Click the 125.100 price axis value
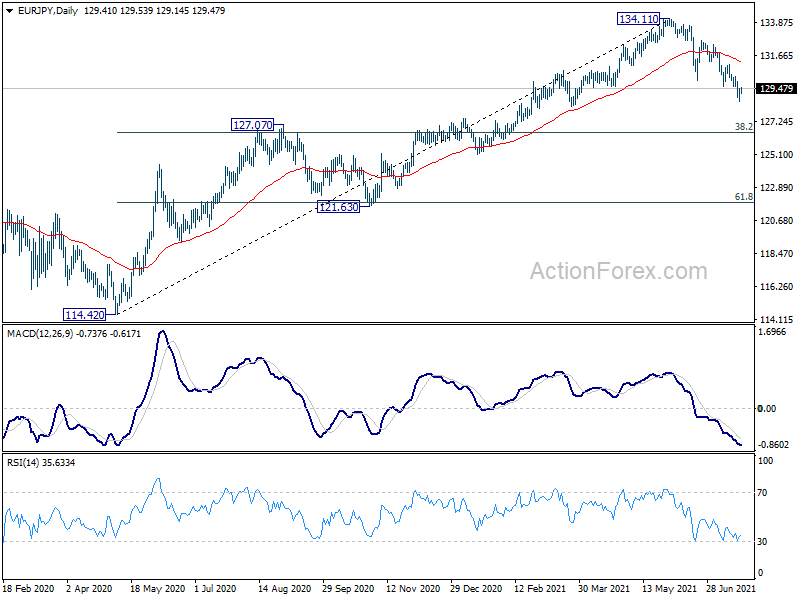The height and width of the screenshot is (600, 800). pos(777,155)
